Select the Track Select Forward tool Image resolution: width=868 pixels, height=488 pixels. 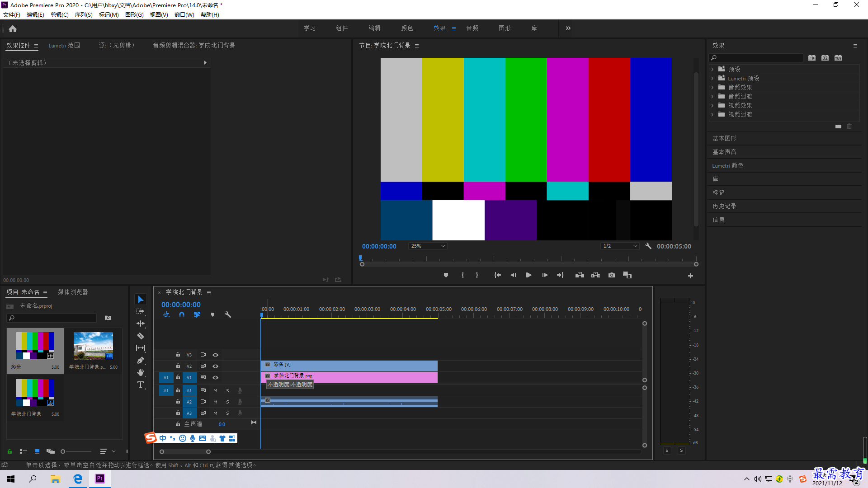click(141, 311)
